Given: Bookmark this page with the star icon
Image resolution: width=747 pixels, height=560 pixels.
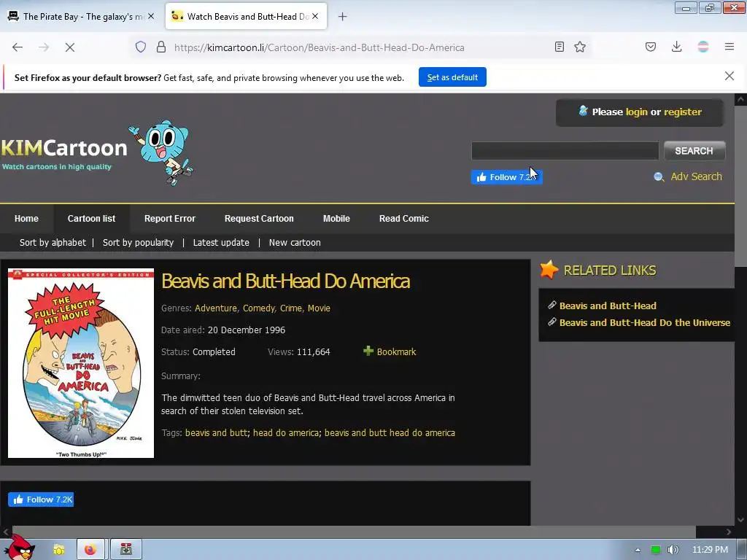Looking at the screenshot, I should point(580,47).
